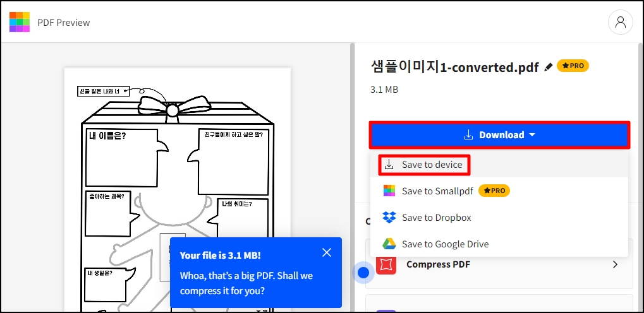The height and width of the screenshot is (313, 644).
Task: Expand the Compress PDF chevron arrow
Action: tap(615, 264)
